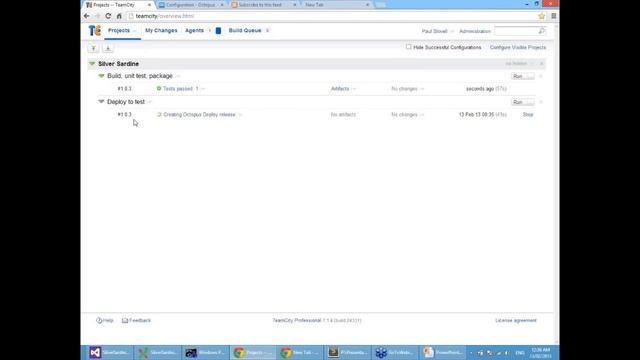Click Run for Deploy to test

point(518,102)
